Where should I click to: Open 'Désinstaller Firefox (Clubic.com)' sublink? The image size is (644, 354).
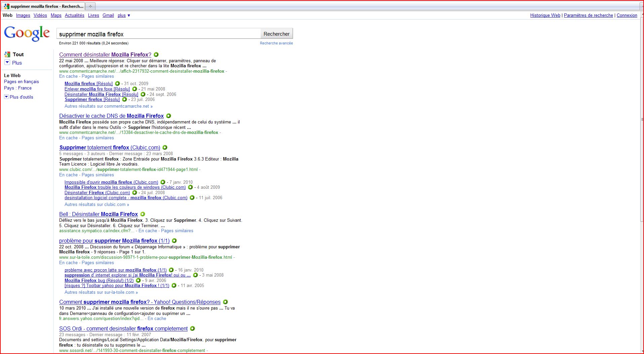click(x=97, y=192)
